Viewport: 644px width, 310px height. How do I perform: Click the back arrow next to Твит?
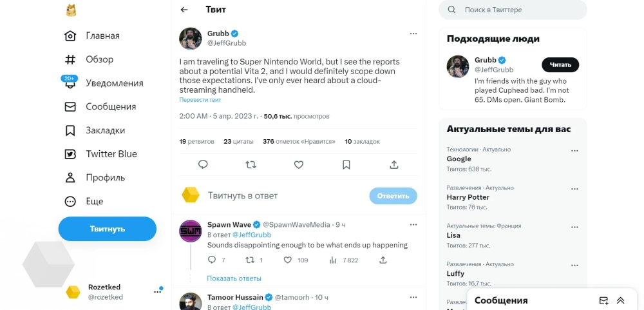[184, 10]
